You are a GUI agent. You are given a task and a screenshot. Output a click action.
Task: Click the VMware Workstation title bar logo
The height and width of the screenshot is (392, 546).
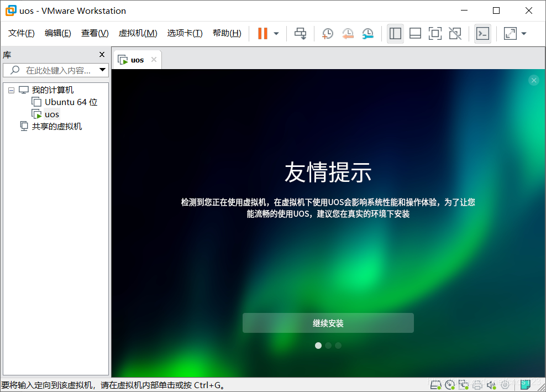coord(11,11)
